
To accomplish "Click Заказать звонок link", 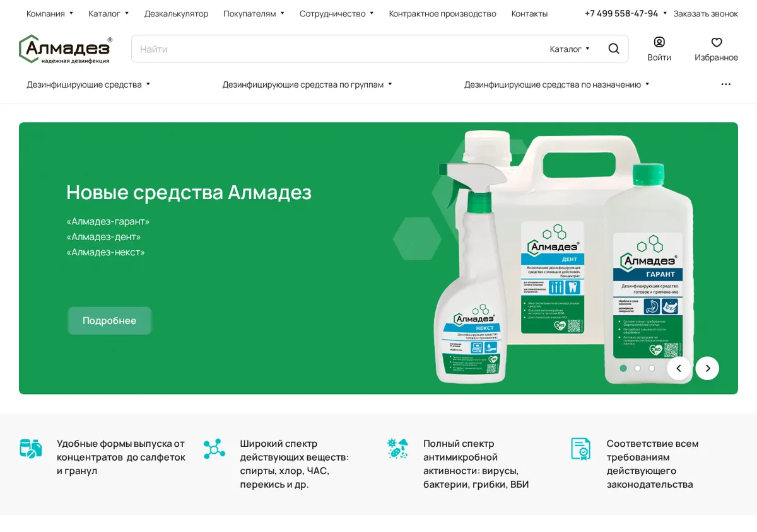I will click(705, 13).
